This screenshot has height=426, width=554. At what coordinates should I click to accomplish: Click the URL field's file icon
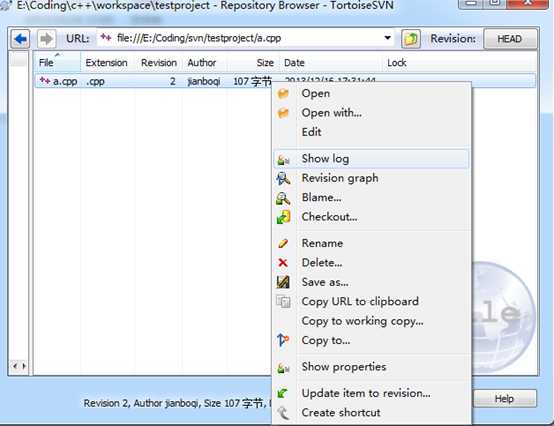pos(106,37)
